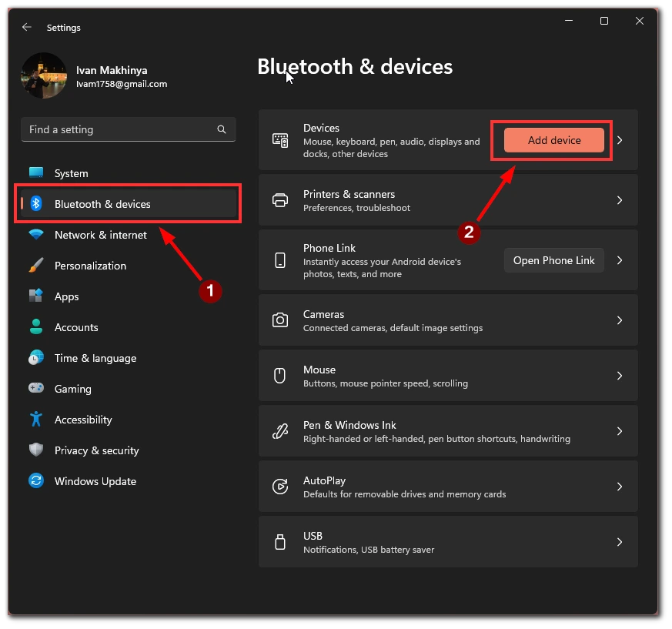Open the Cameras title text
Image resolution: width=672 pixels, height=629 pixels.
coord(323,314)
